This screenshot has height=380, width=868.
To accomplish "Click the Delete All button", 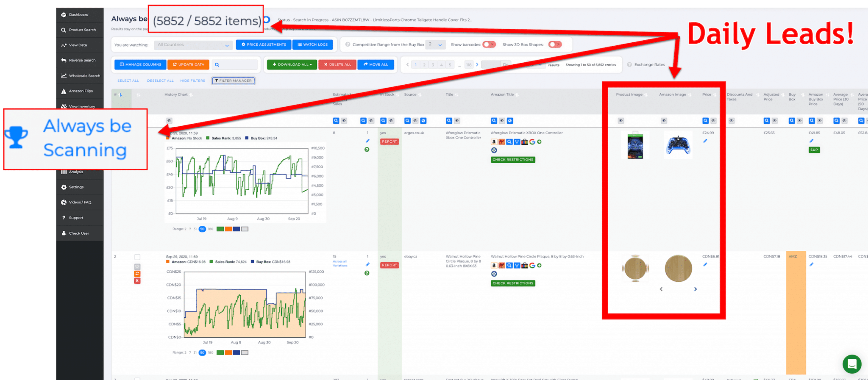I will (337, 64).
